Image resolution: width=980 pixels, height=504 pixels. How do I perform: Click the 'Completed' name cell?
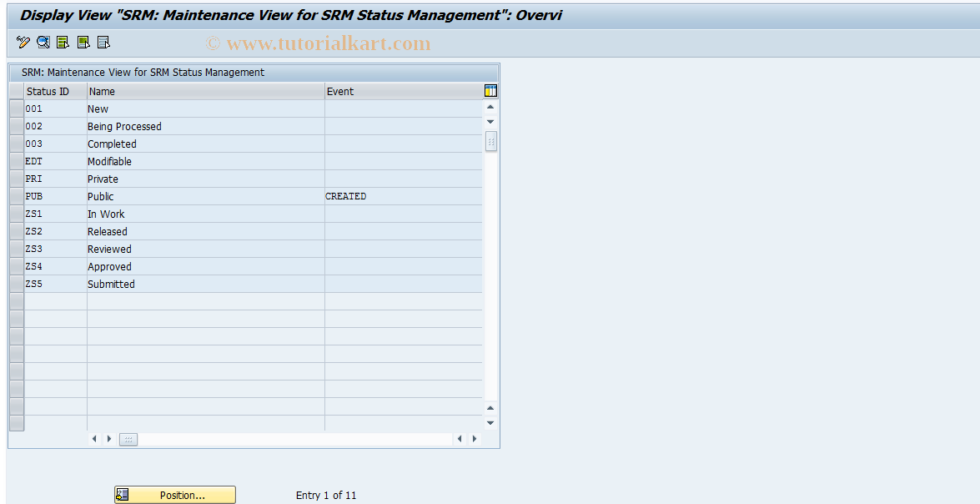pos(206,144)
